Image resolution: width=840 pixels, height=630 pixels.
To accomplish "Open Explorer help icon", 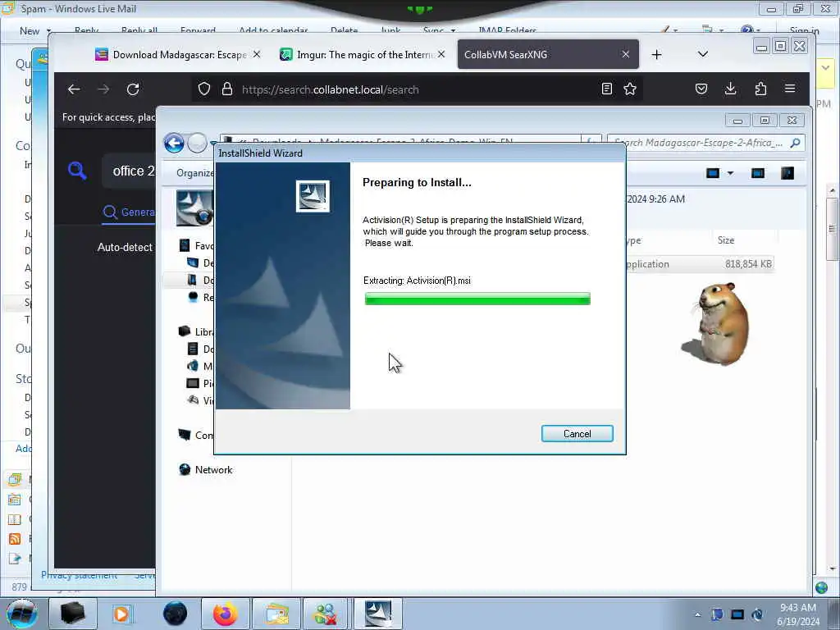I will point(787,173).
